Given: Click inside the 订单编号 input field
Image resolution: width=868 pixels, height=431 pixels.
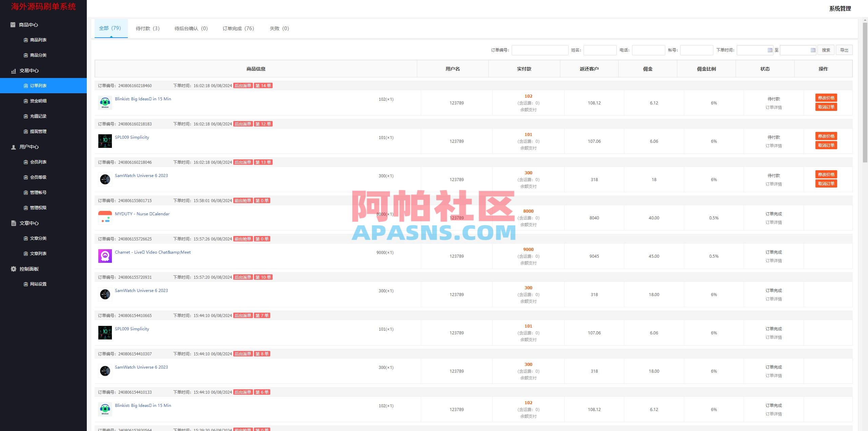Looking at the screenshot, I should 540,50.
